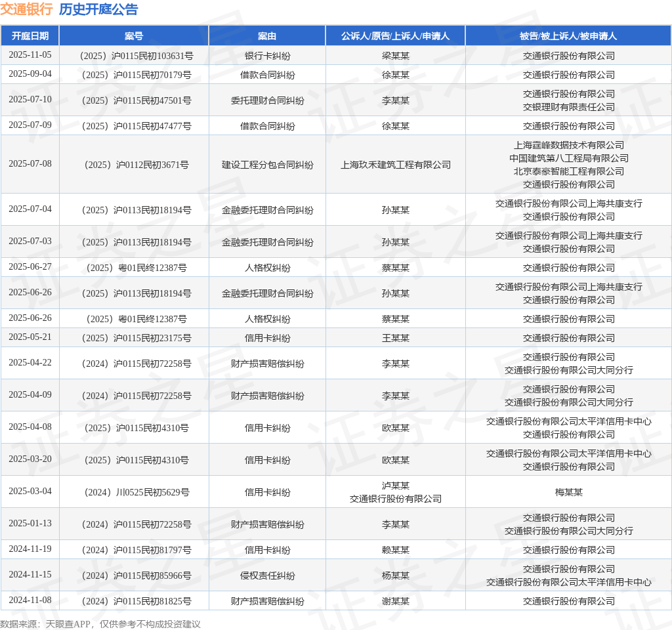Click plaintiff 上海玖禾建筑工程有限公司
The image size is (672, 630).
[396, 165]
